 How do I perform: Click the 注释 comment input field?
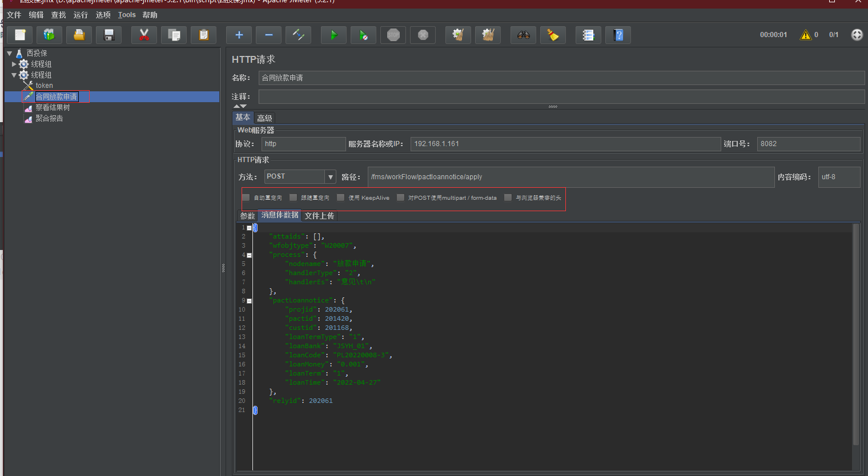[x=561, y=96]
